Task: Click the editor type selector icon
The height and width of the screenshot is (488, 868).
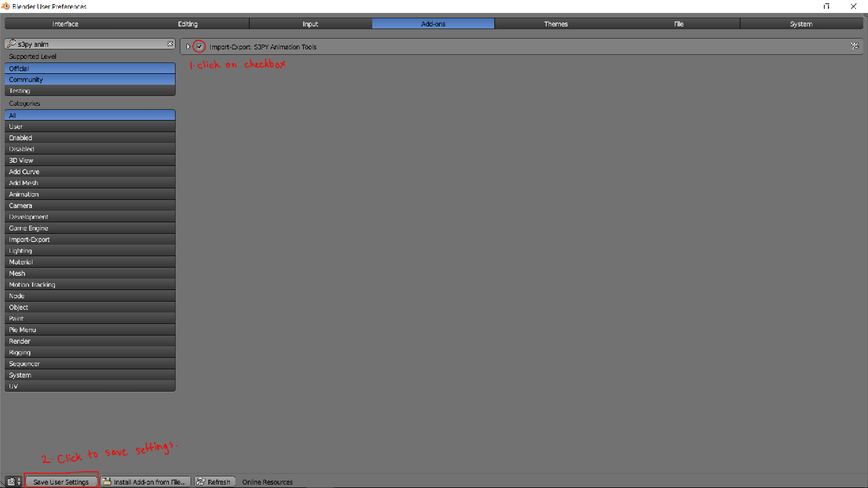Action: click(14, 482)
